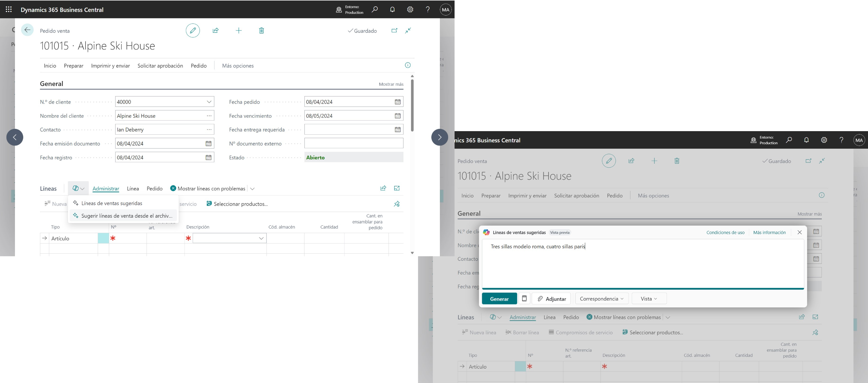Open the Correspondencia dropdown in Copilot dialog

click(x=601, y=298)
